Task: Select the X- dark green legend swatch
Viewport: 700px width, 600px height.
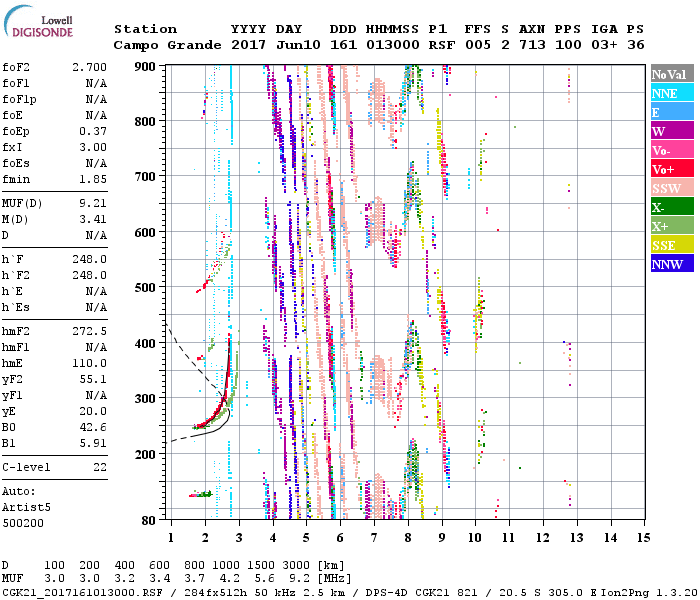Action: [672, 207]
